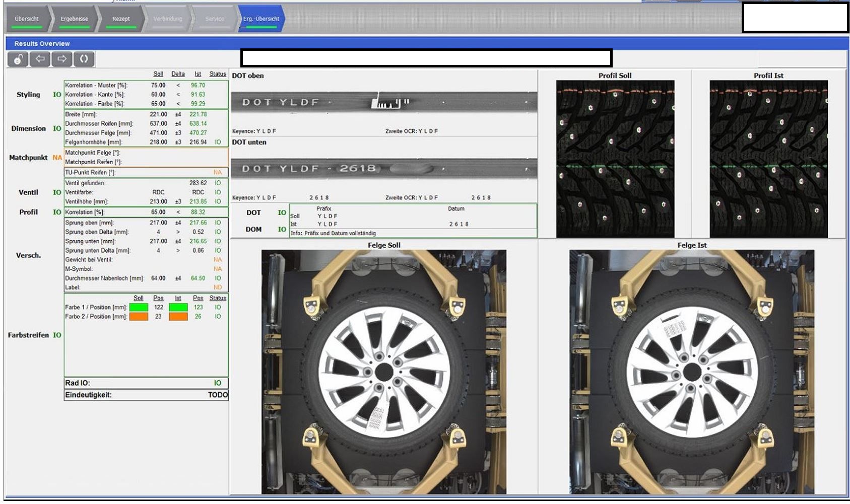Select the Durchmesser Reifen [mm] row
The image size is (850, 504).
pyautogui.click(x=146, y=124)
